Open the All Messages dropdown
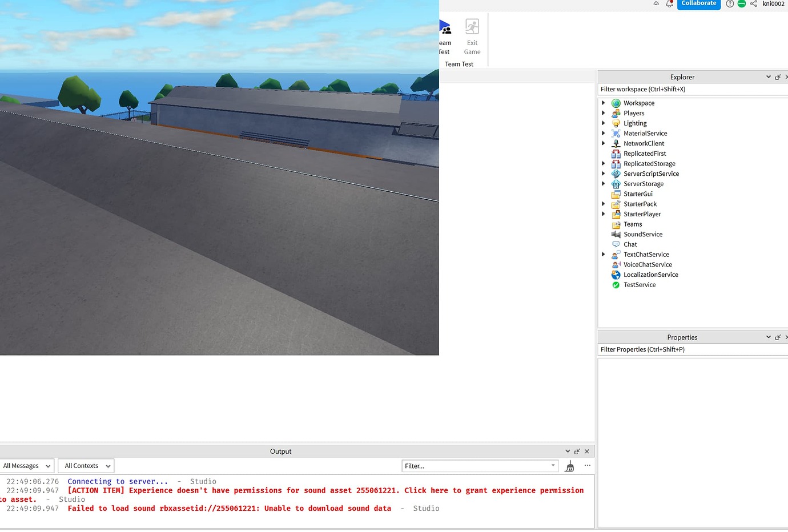Image resolution: width=788 pixels, height=532 pixels. point(26,466)
